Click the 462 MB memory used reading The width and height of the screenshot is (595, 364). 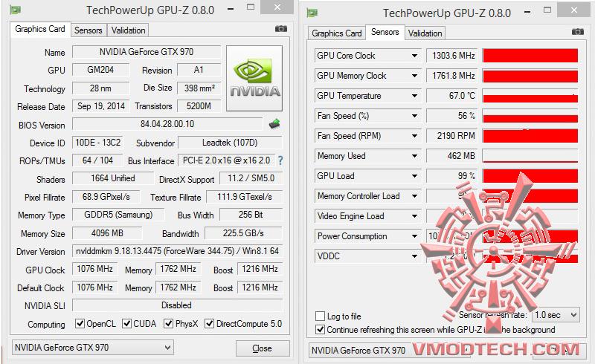click(451, 156)
